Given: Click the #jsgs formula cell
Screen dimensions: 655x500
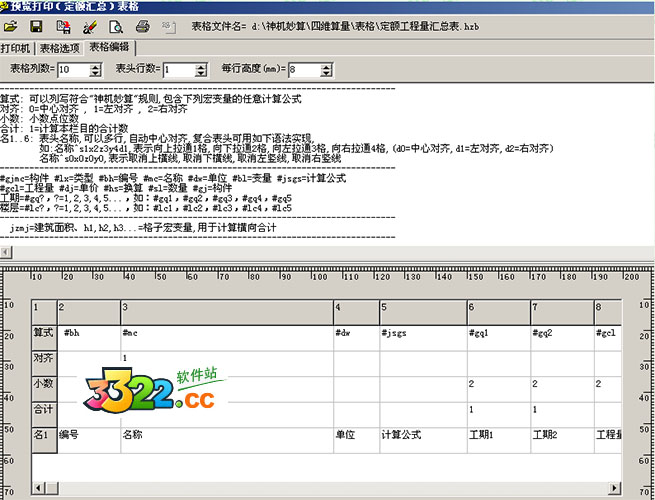Looking at the screenshot, I should click(x=424, y=338).
